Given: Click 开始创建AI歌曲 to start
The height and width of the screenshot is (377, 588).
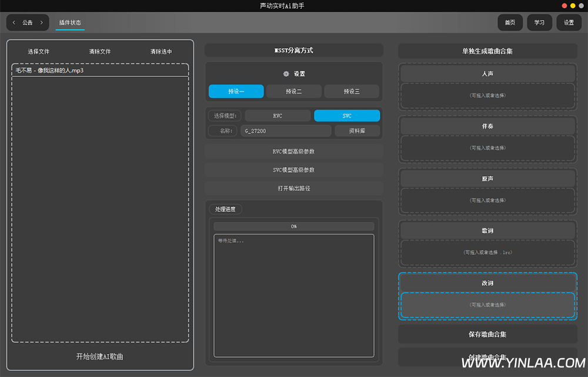Looking at the screenshot, I should (100, 356).
